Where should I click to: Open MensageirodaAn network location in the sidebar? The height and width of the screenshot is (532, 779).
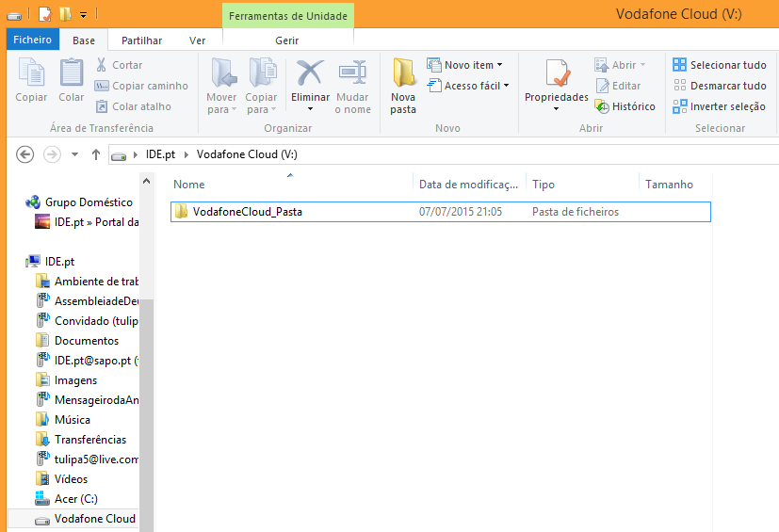(88, 400)
